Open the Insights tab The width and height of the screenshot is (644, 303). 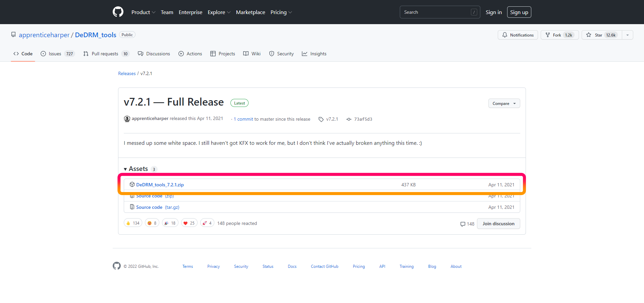[x=314, y=54]
